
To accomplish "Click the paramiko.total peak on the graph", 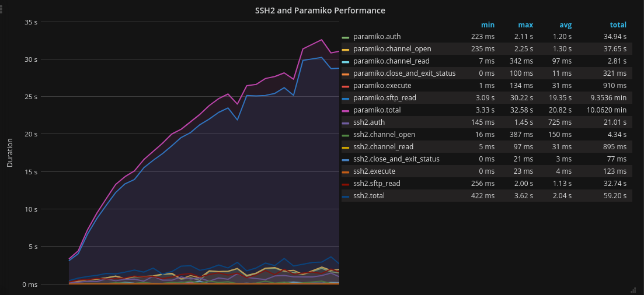I will [322, 40].
